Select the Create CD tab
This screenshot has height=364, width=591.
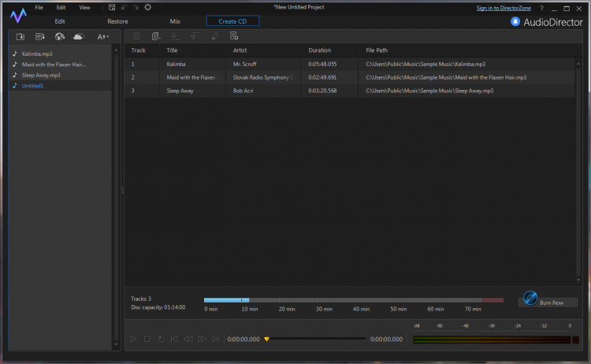232,21
